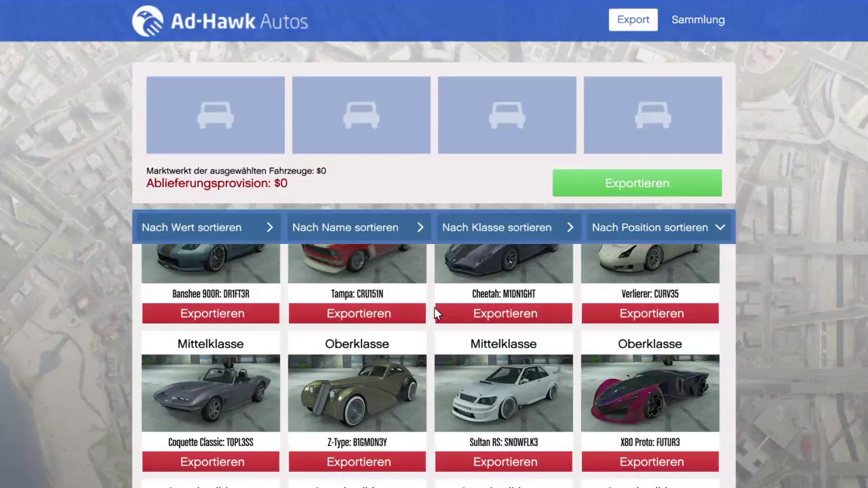Click the Z-Type: B1GMON3Y label

pyautogui.click(x=357, y=443)
